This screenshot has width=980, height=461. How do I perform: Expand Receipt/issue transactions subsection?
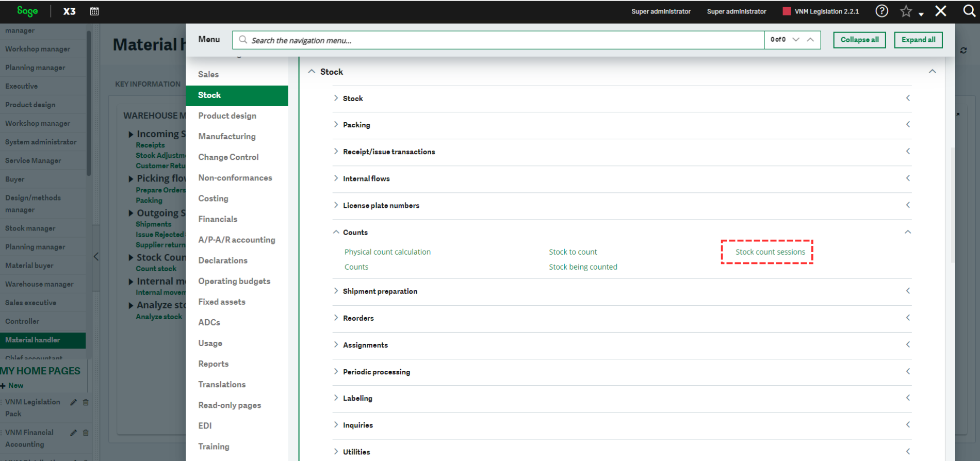(336, 151)
